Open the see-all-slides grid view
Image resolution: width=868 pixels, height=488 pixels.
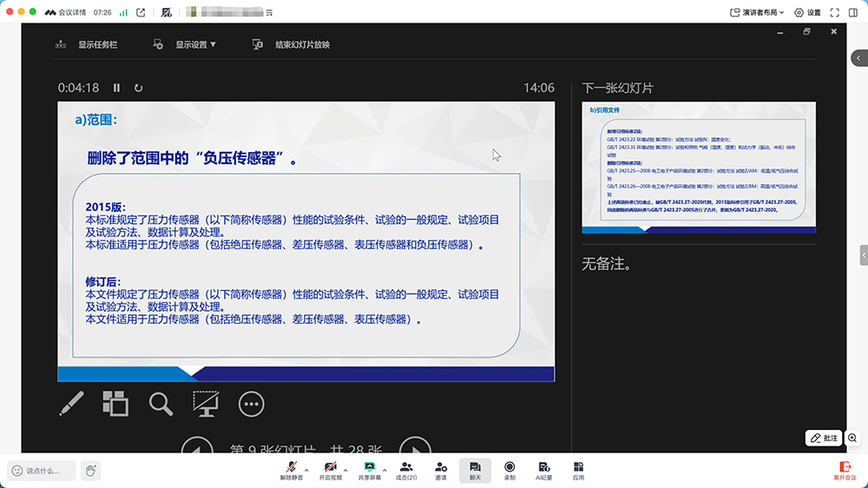click(x=115, y=403)
